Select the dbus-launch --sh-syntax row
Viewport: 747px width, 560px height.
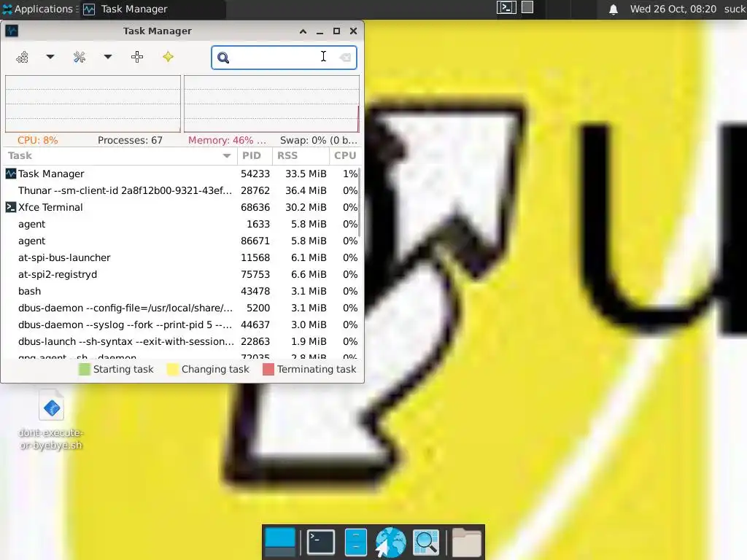(181, 341)
